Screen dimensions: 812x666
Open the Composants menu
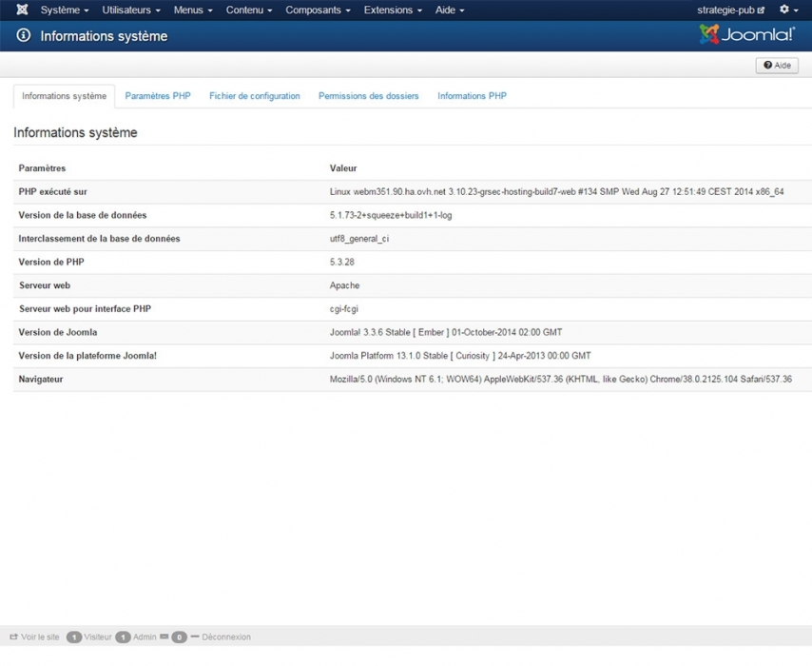318,10
